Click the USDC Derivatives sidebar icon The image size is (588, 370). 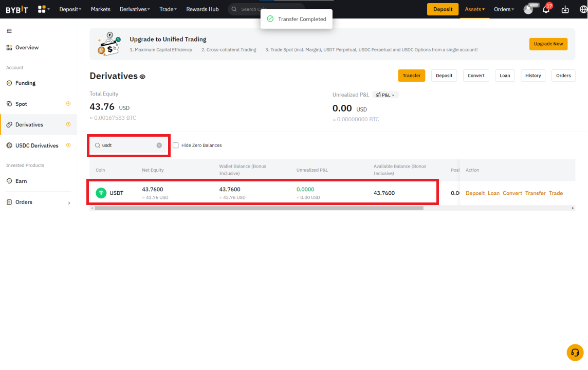tap(9, 145)
